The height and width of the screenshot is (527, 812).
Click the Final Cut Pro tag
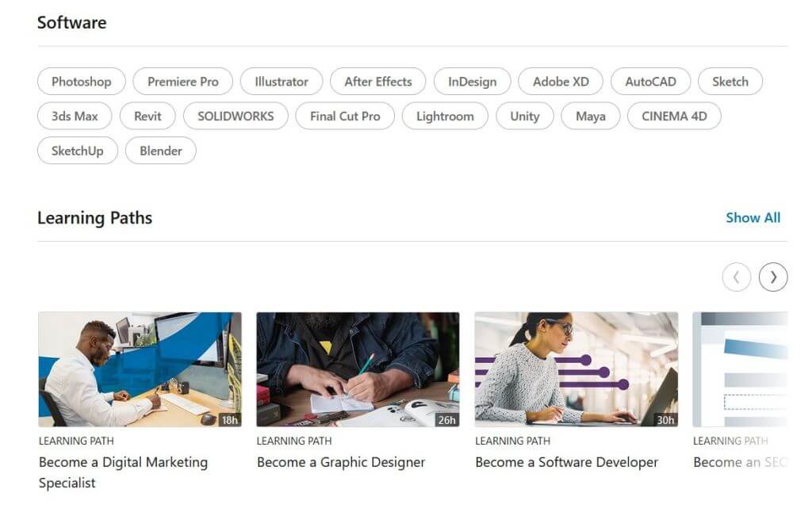coord(345,116)
